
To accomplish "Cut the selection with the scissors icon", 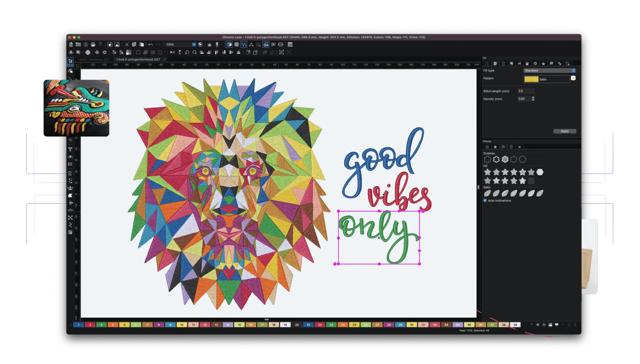I will 126,44.
